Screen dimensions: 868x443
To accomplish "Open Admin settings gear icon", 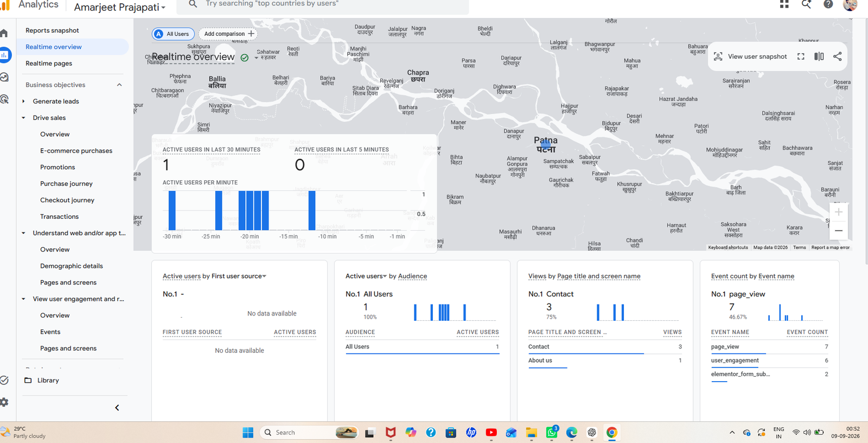I will click(x=4, y=402).
